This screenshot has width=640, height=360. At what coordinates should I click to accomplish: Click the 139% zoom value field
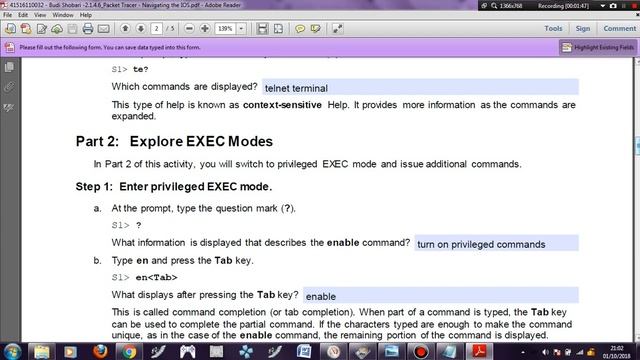point(225,29)
